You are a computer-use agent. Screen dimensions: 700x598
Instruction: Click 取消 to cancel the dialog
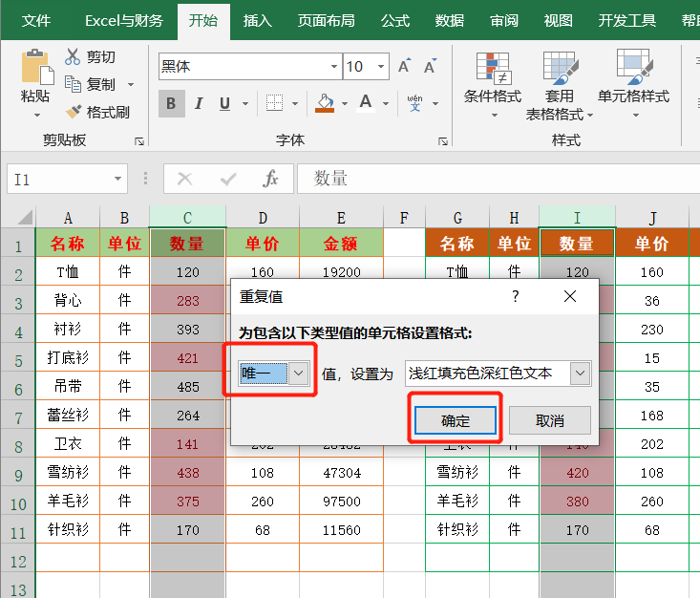(x=549, y=420)
